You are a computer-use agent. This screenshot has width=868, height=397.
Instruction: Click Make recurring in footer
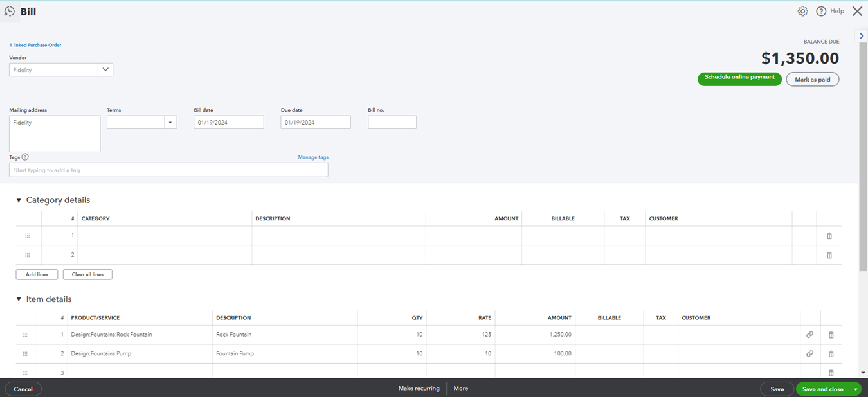419,389
